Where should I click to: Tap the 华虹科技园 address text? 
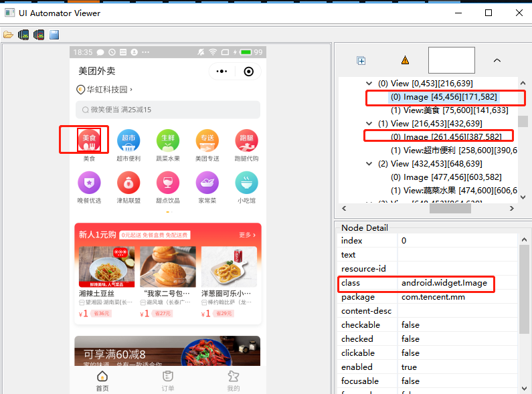click(x=107, y=90)
